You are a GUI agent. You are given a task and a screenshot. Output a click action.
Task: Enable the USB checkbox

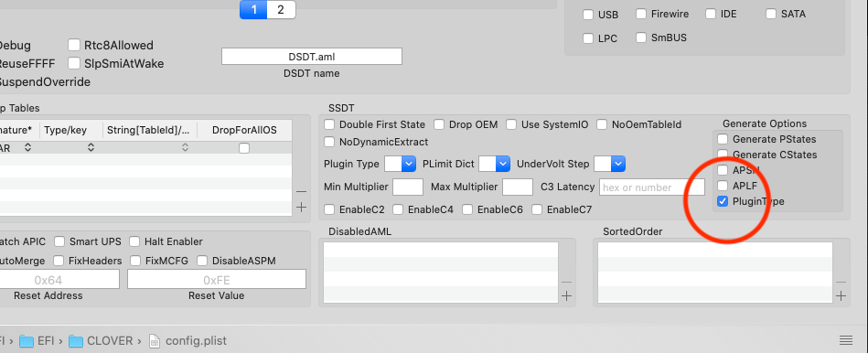[x=588, y=15]
